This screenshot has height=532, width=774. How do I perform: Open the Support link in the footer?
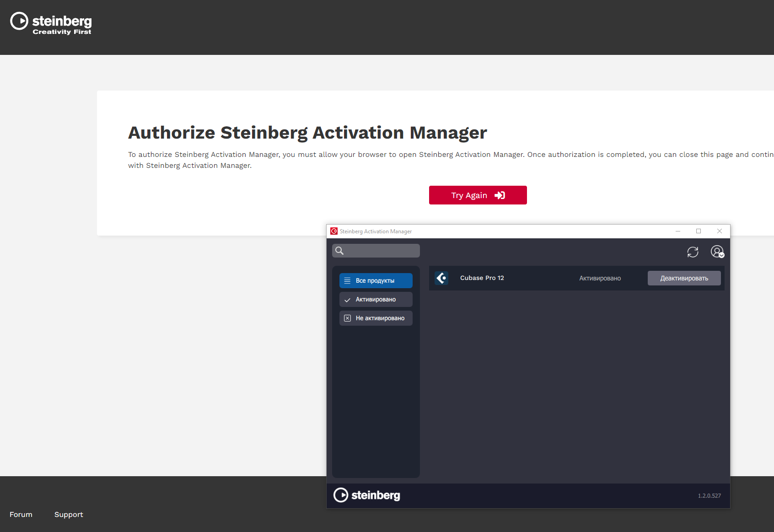click(69, 515)
